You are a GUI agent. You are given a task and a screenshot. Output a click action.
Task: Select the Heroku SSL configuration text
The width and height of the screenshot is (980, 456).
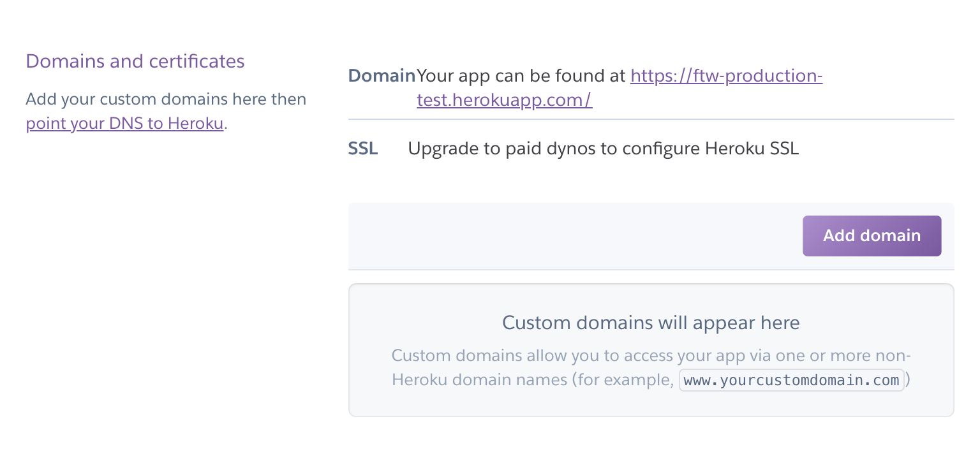point(602,148)
